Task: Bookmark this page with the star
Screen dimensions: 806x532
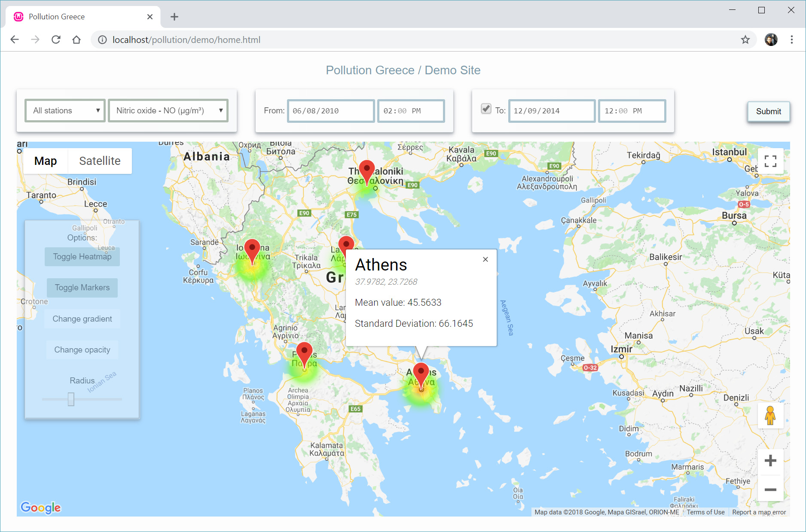Action: click(x=745, y=40)
